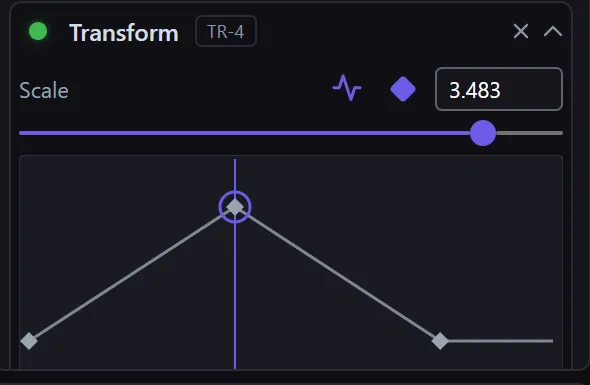Select the last keyframe diamond on the curve

coord(440,341)
